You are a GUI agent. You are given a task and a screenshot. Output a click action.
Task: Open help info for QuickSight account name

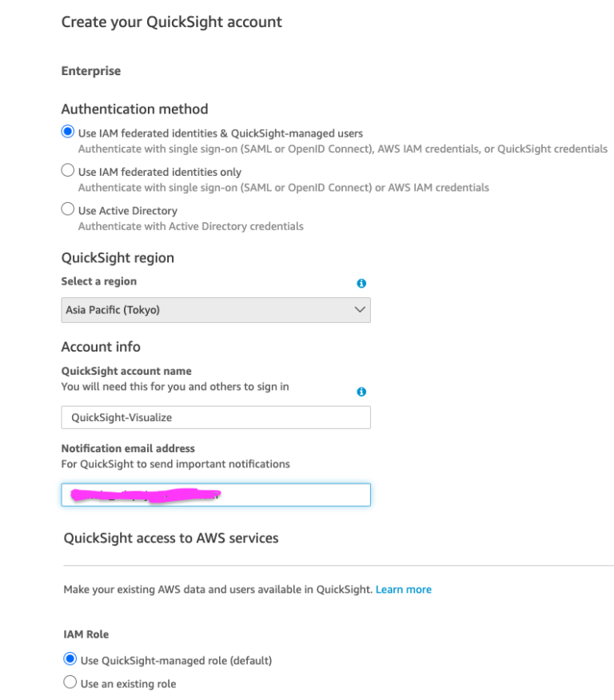tap(361, 392)
